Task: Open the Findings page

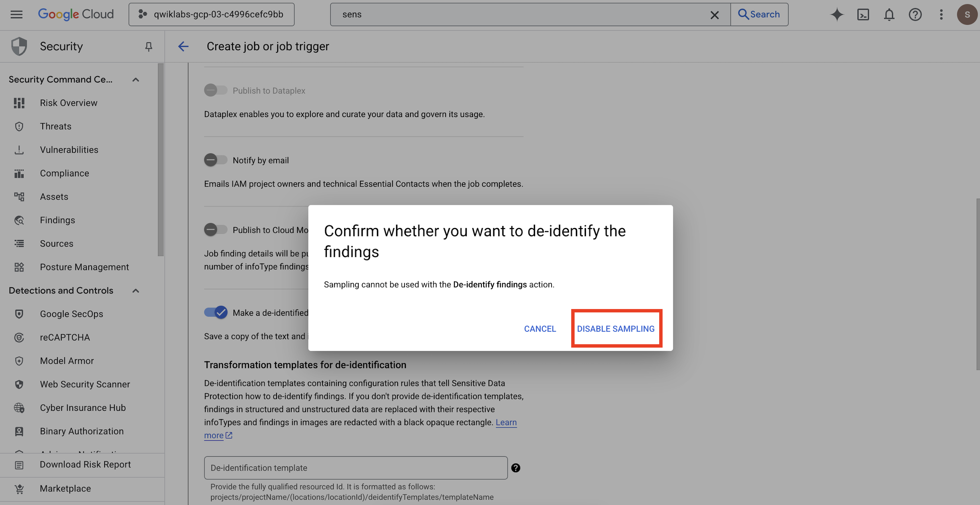Action: click(x=57, y=220)
